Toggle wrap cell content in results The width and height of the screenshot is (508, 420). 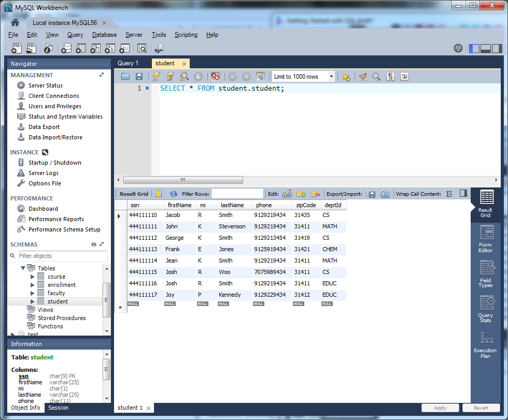click(449, 194)
